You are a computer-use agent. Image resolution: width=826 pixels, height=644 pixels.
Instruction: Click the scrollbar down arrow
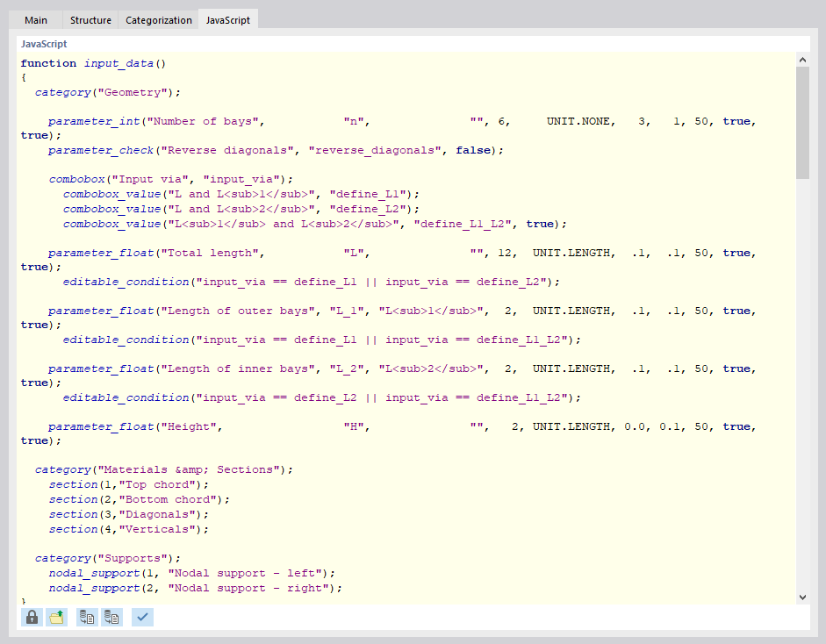coord(801,596)
